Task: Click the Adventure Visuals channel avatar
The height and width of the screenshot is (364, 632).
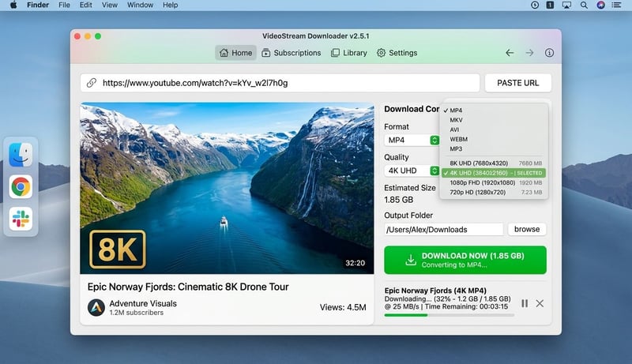Action: tap(96, 308)
